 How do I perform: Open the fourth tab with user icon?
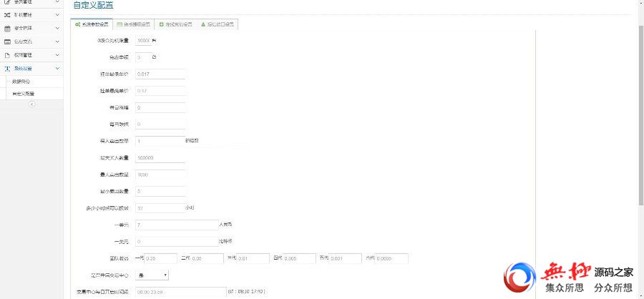point(217,24)
